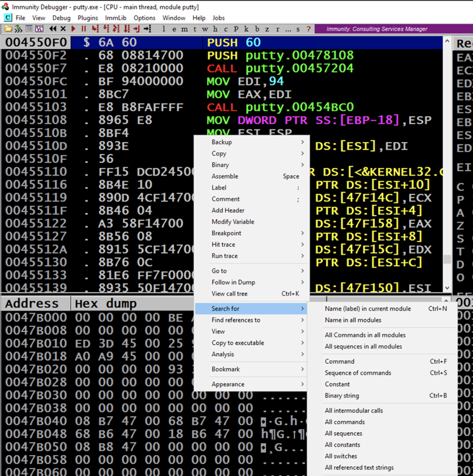Click the Trace into toolbar icon
The height and width of the screenshot is (476, 473).
click(116, 29)
